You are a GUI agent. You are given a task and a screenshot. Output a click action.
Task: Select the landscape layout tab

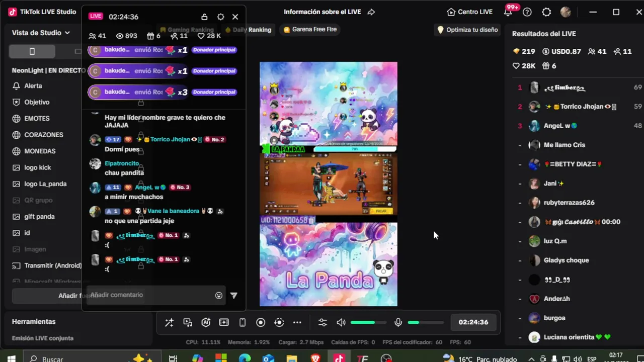[77, 51]
